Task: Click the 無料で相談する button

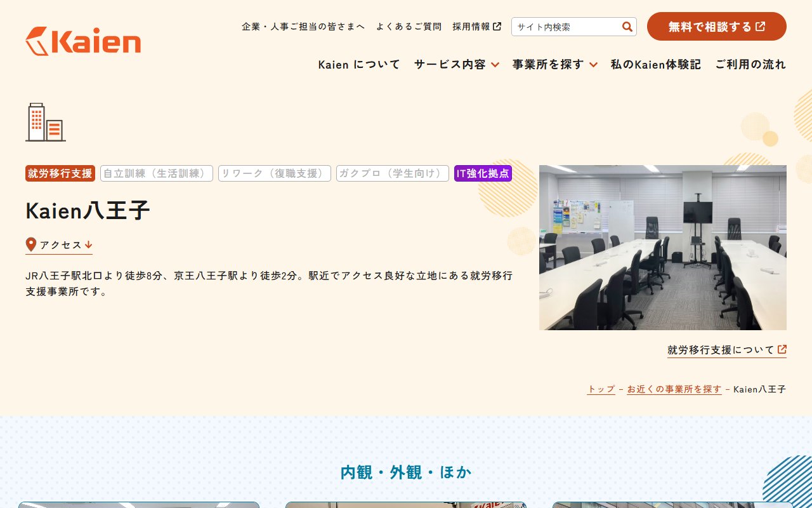Action: 717,27
